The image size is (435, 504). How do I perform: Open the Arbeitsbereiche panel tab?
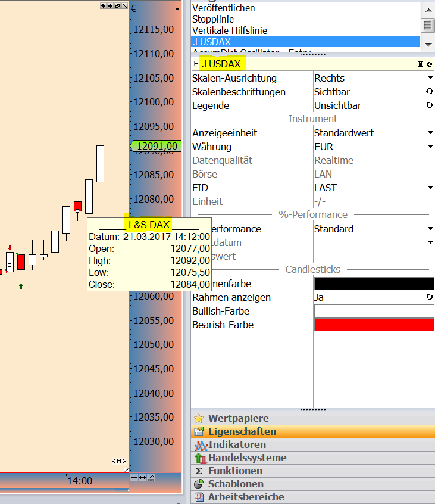click(x=313, y=497)
